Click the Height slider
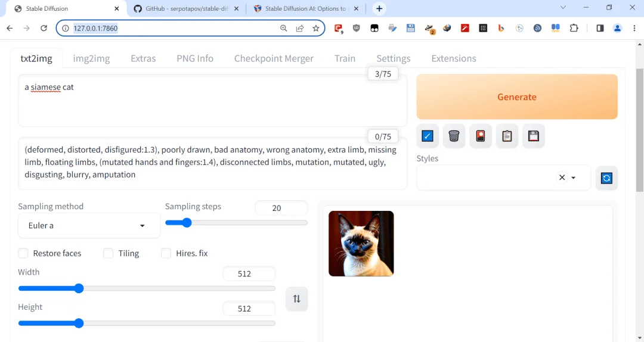 click(x=147, y=324)
